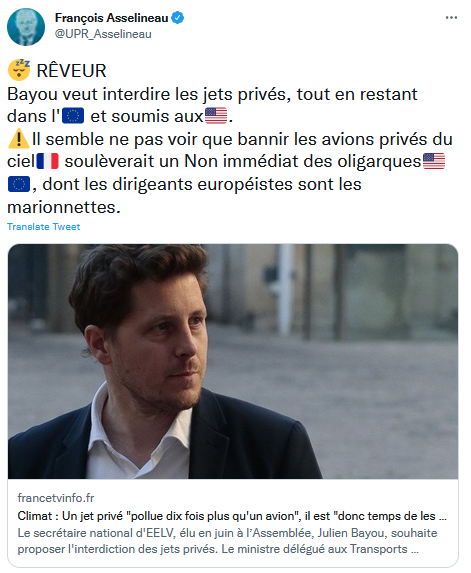Click the EU flag after "dans l'"
The width and height of the screenshot is (471, 573).
tap(73, 116)
